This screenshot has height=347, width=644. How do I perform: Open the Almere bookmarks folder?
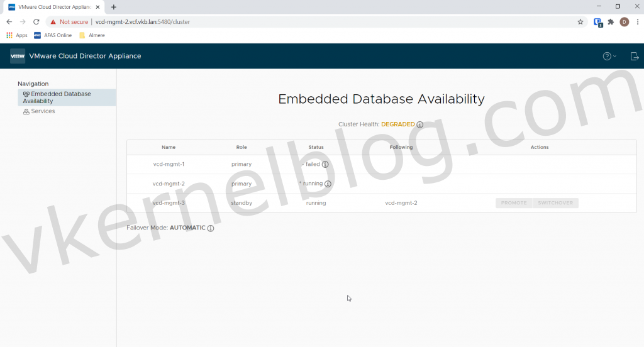[x=92, y=35]
